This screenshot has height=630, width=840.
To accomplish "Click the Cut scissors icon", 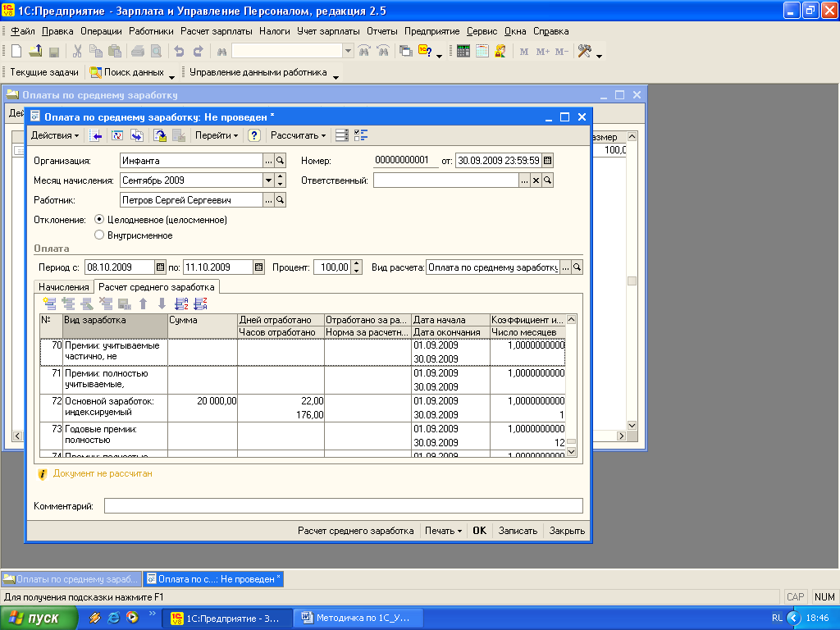I will click(x=77, y=51).
